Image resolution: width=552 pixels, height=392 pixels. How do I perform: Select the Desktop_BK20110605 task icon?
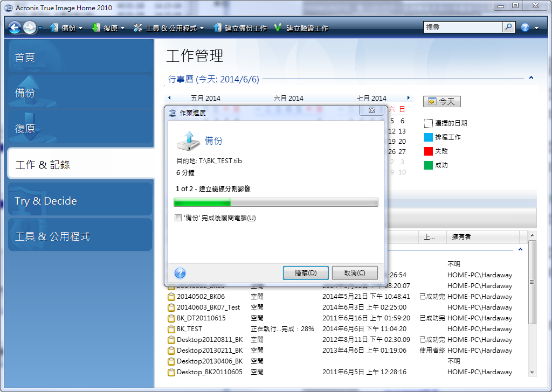[x=171, y=372]
